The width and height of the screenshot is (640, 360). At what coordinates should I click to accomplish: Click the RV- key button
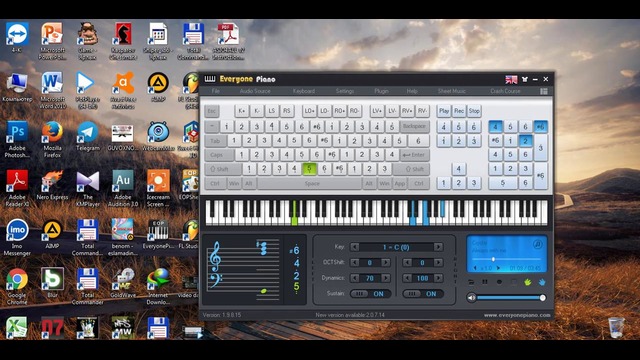pos(422,111)
